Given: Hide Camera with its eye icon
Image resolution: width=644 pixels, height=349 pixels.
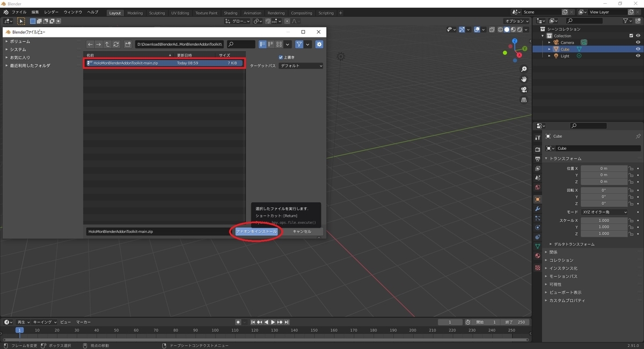Looking at the screenshot, I should (638, 42).
